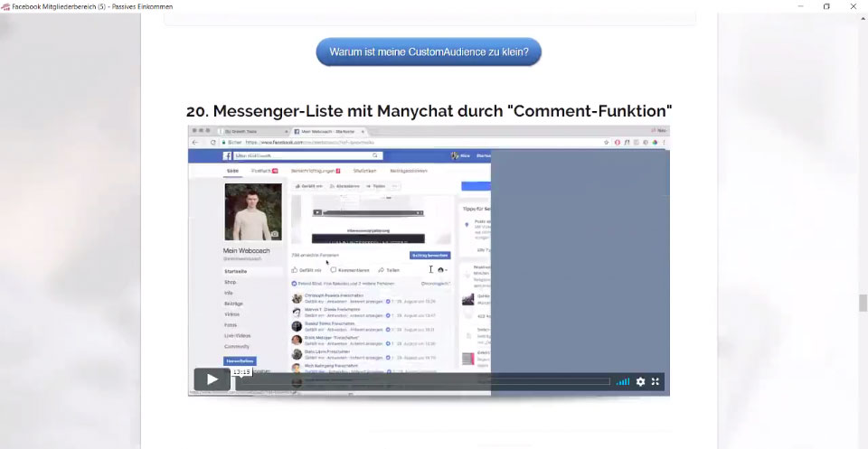868x449 pixels.
Task: Minimize the Facebook Mitgliederbereich window
Action: point(800,6)
